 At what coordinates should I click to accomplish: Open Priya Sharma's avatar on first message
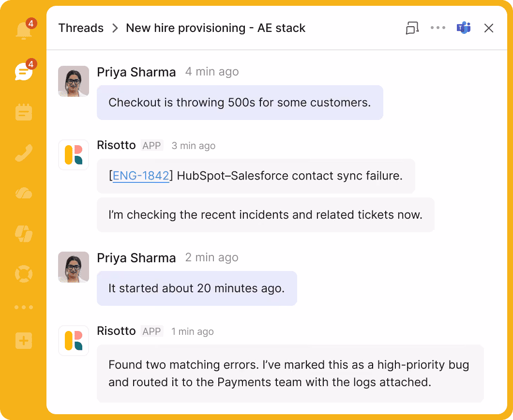pyautogui.click(x=74, y=81)
